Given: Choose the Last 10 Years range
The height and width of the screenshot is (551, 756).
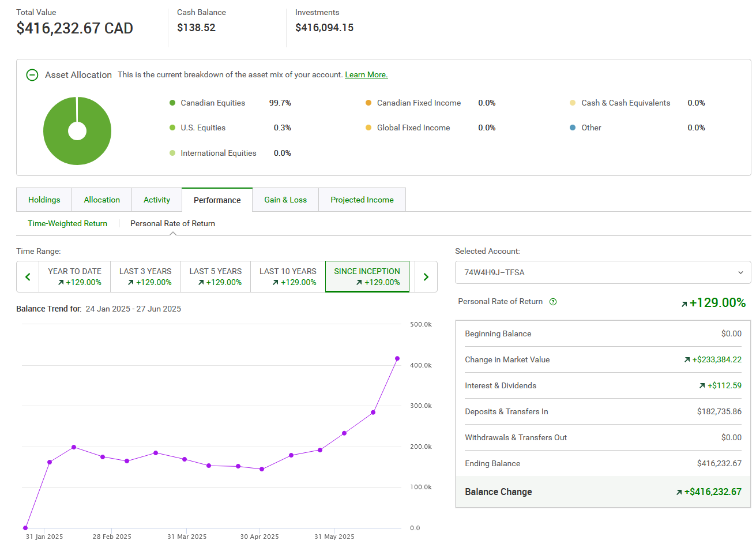Looking at the screenshot, I should (x=288, y=277).
